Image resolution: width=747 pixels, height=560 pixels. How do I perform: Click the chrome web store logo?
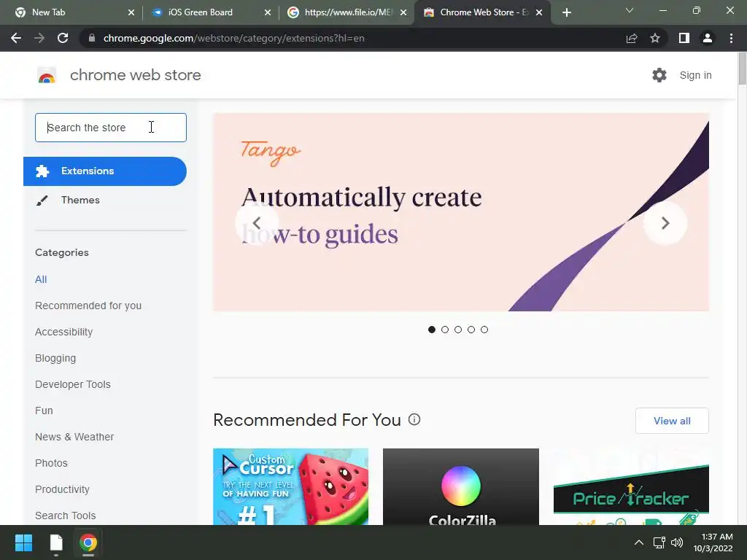tap(47, 75)
